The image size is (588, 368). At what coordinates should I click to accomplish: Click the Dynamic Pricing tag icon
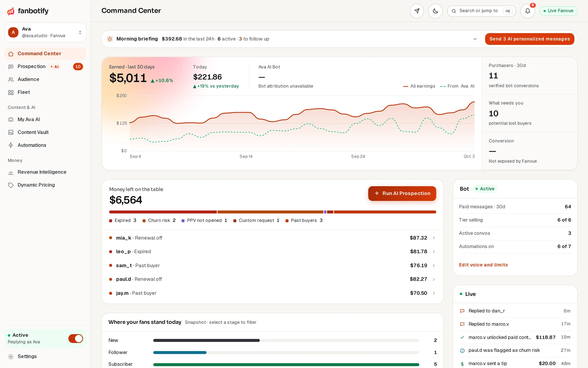[11, 185]
